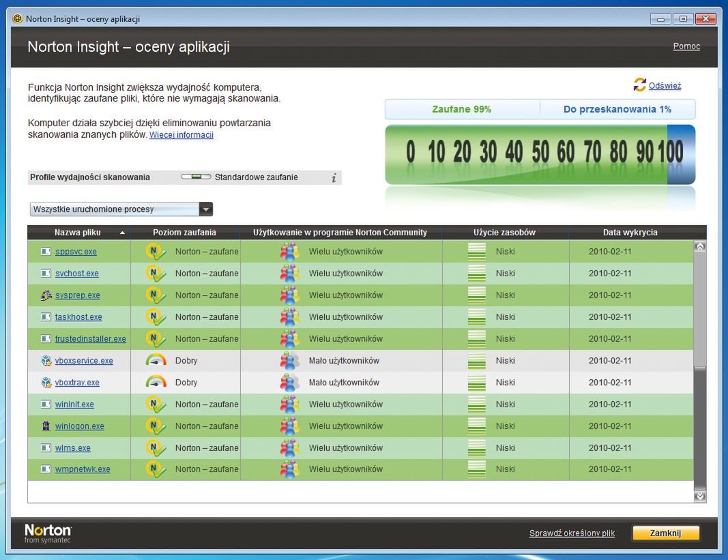728x560 pixels.
Task: Open the wlms.exe file link
Action: pos(73,448)
